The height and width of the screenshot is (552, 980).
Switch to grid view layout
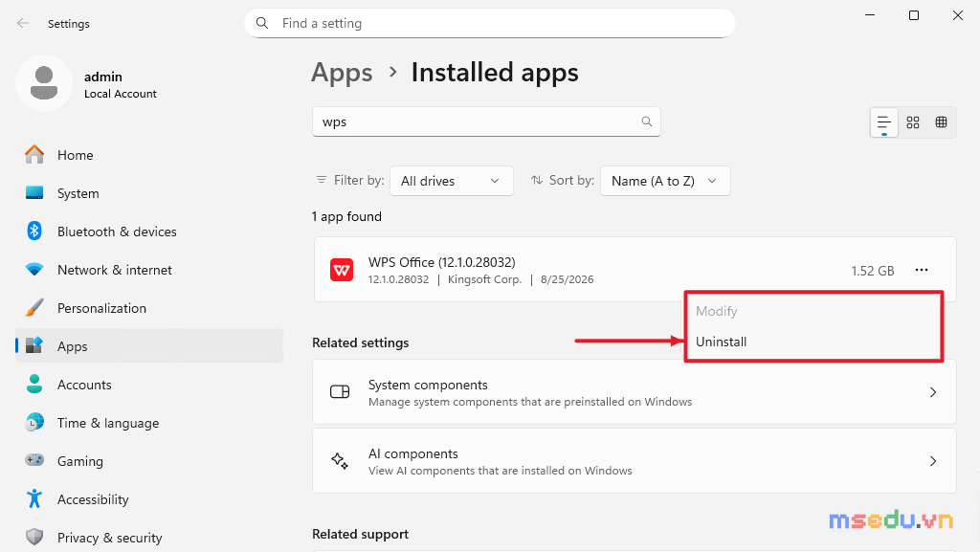913,122
